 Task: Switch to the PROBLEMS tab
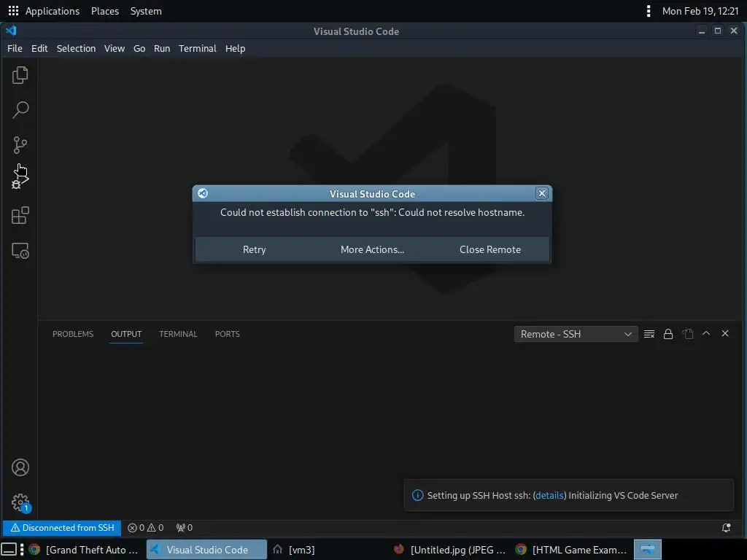73,334
